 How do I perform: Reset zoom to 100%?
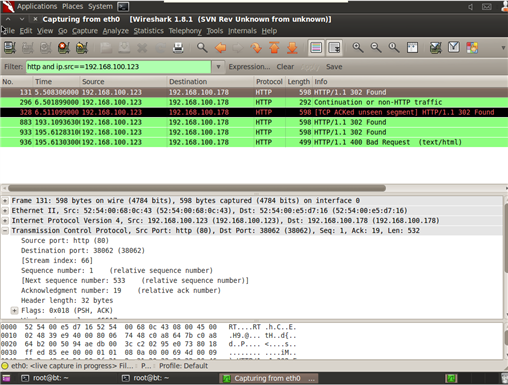click(x=394, y=48)
